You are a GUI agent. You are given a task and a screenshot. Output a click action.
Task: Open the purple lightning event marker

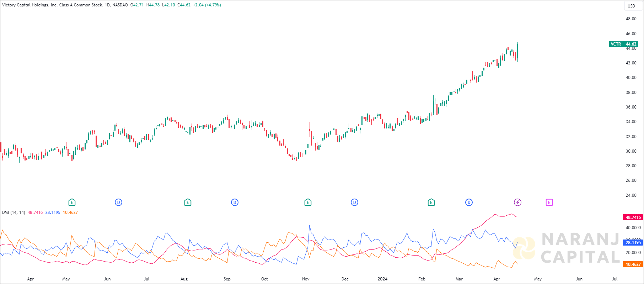(x=518, y=203)
